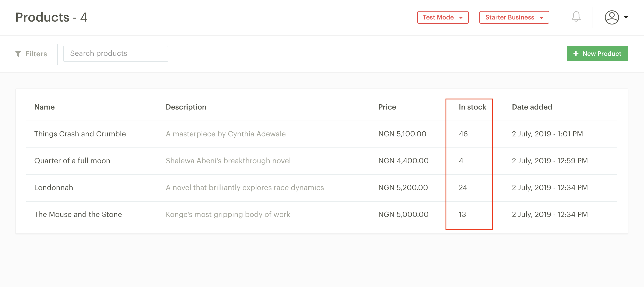The width and height of the screenshot is (644, 287).
Task: Open the Filters option
Action: pyautogui.click(x=31, y=54)
